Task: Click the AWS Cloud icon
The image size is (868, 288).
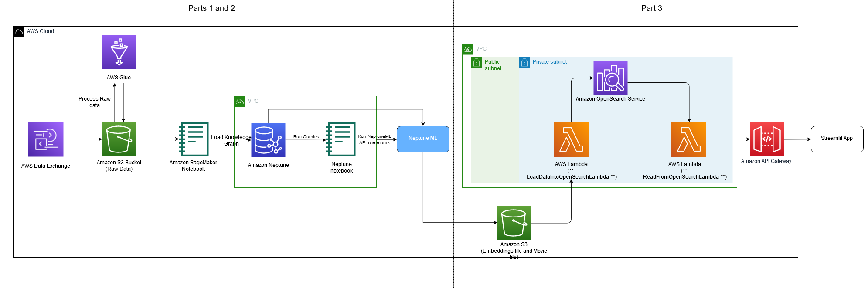Action: [19, 32]
